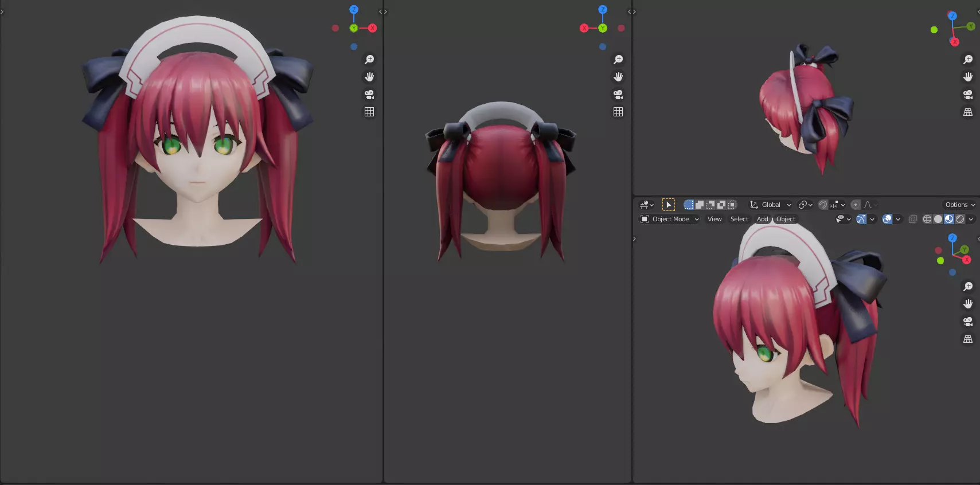Open the Select menu
Image resolution: width=980 pixels, height=485 pixels.
pyautogui.click(x=739, y=219)
